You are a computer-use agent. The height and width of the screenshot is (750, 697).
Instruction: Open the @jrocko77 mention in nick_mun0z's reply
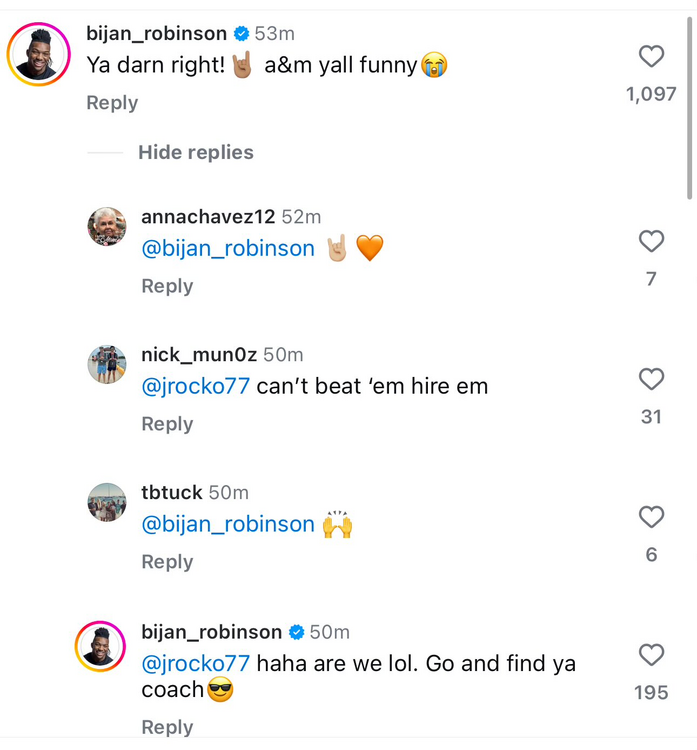(195, 386)
